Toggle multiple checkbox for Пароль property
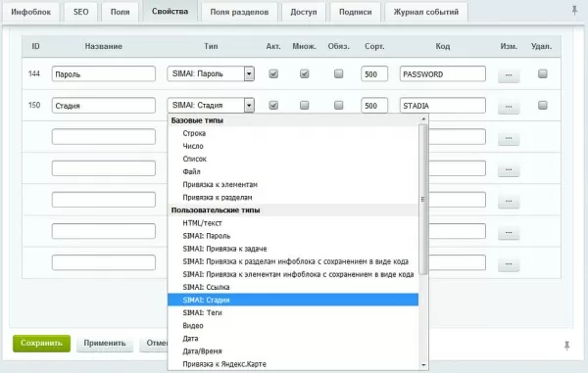588x373 pixels. pos(305,73)
